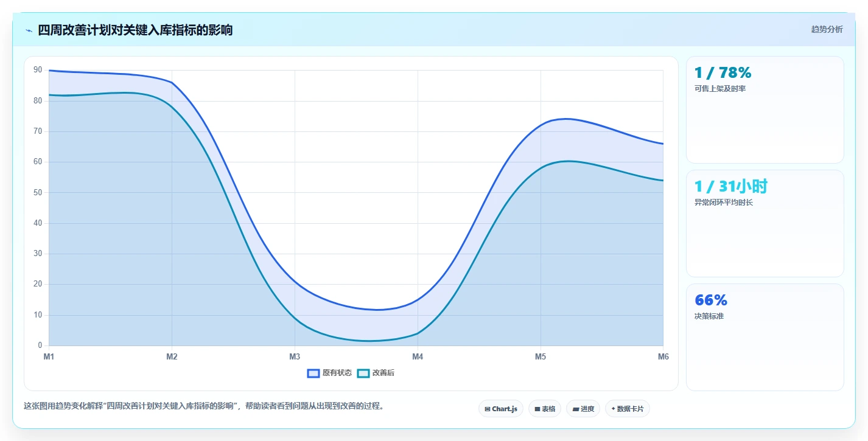
Task: Click the M5 axis label
Action: tap(541, 357)
